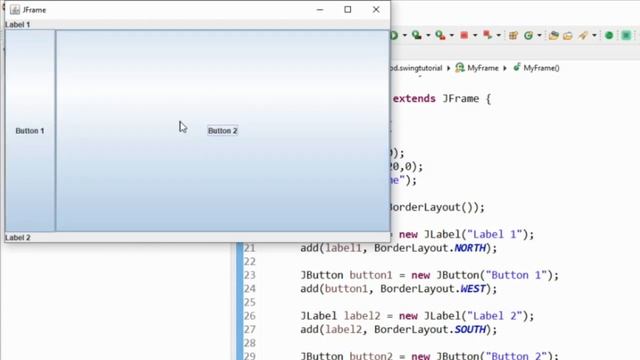
Task: Click the Open Task folder icon
Action: [568, 36]
